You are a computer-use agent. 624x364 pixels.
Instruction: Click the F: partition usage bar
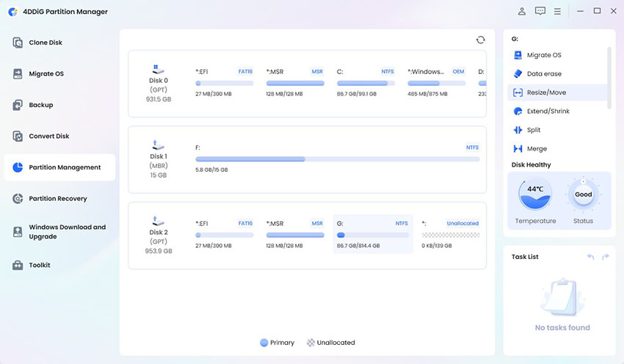[x=337, y=159]
